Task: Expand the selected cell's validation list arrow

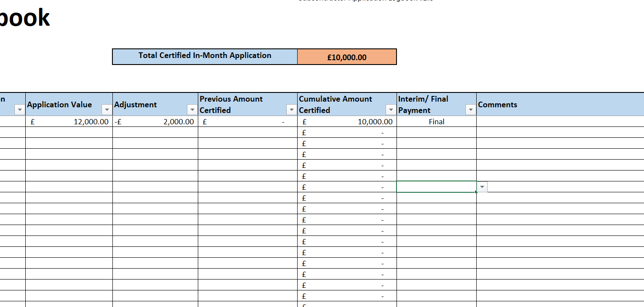Action: coord(482,187)
